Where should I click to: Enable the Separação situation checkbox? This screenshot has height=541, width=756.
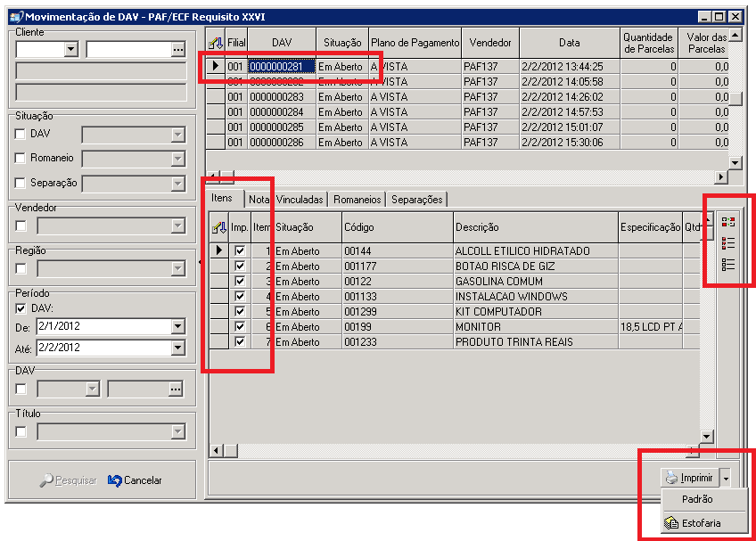(x=21, y=183)
